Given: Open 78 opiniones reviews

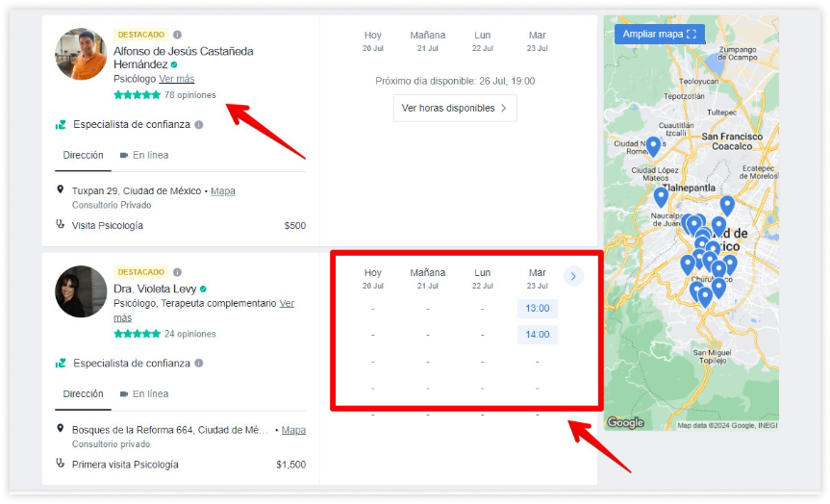Looking at the screenshot, I should 190,95.
